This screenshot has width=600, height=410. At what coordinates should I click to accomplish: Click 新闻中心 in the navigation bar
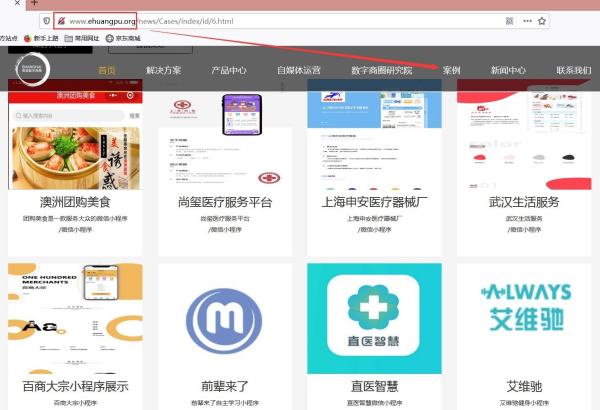pos(508,70)
